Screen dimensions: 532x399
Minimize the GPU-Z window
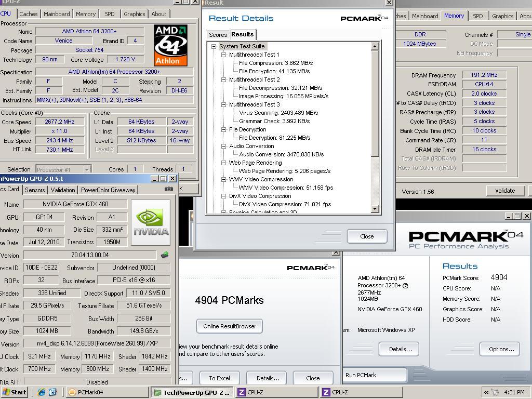coord(155,179)
